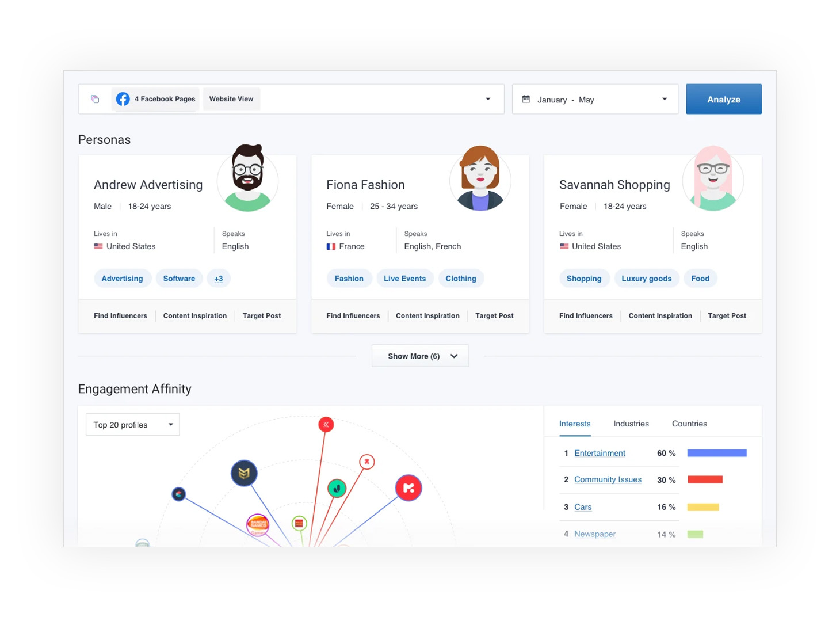Click the Andrew Advertising persona name
Viewport: 840px width, 621px height.
click(148, 185)
